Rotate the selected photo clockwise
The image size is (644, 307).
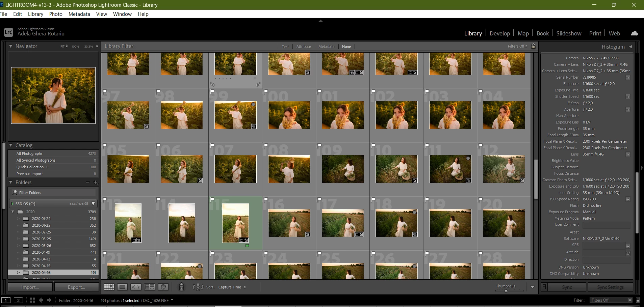[x=258, y=84]
